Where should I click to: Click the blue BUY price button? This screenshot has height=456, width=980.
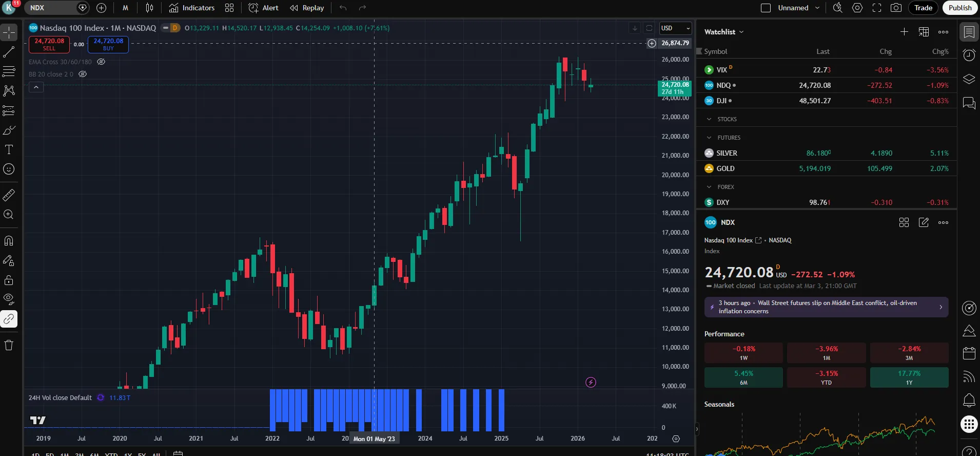click(x=108, y=45)
